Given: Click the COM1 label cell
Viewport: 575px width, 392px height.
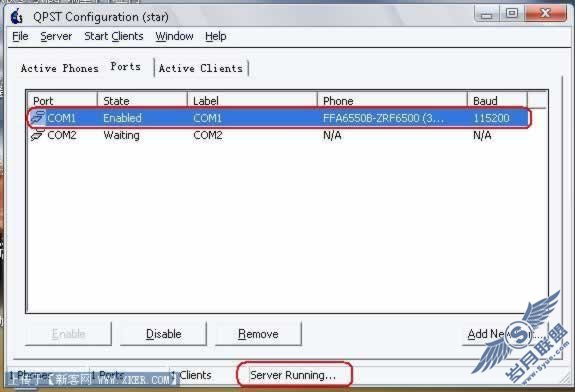Looking at the screenshot, I should tap(208, 118).
